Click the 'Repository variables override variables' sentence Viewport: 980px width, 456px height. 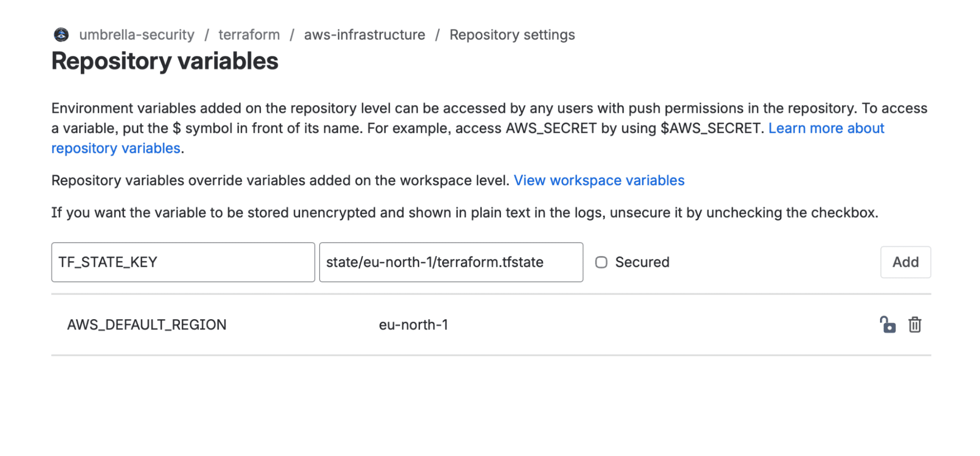280,180
